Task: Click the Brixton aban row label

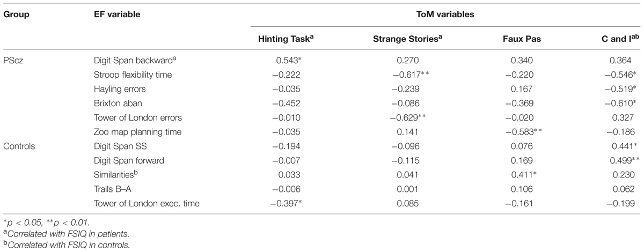Action: 115,102
